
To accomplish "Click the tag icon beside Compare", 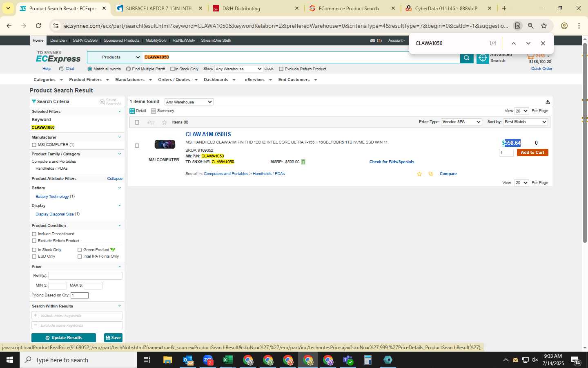I will [430, 174].
